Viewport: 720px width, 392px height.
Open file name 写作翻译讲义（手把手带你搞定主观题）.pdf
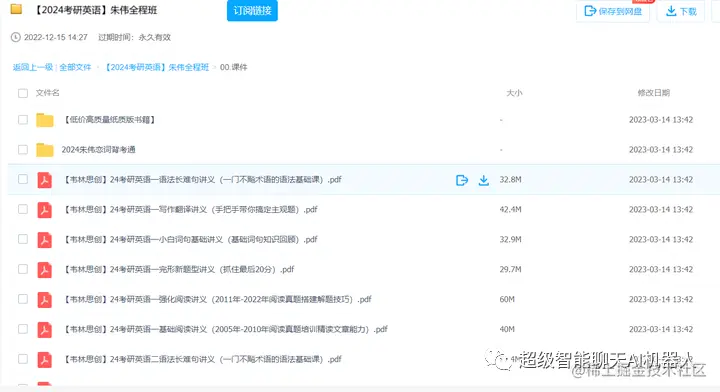tap(190, 209)
